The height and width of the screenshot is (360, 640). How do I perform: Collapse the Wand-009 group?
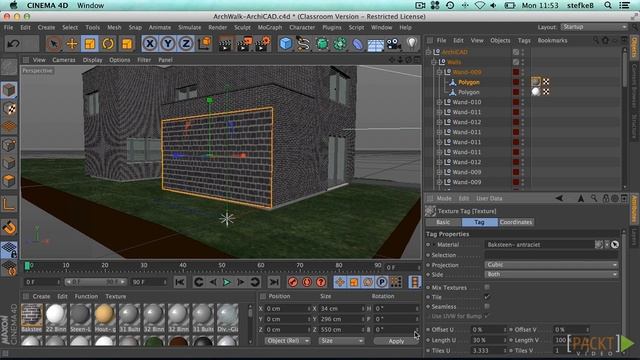(439, 72)
